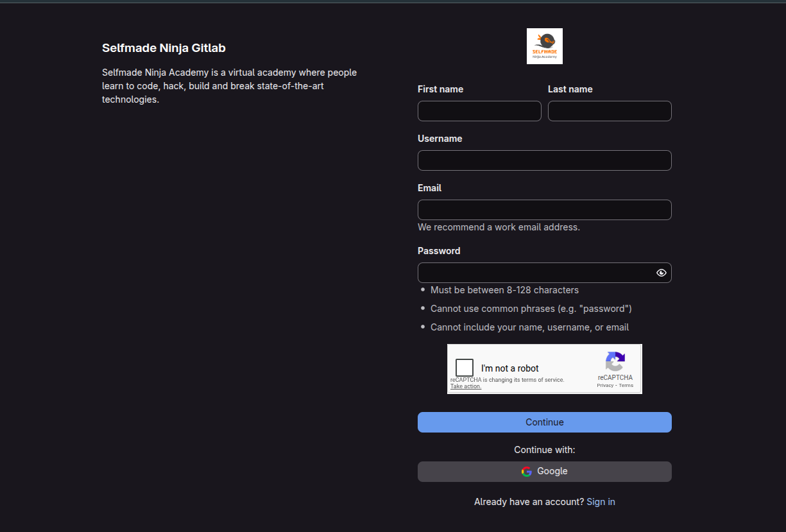Open the reCAPTCHA Terms link
Viewport: 786px width, 532px height.
click(626, 386)
